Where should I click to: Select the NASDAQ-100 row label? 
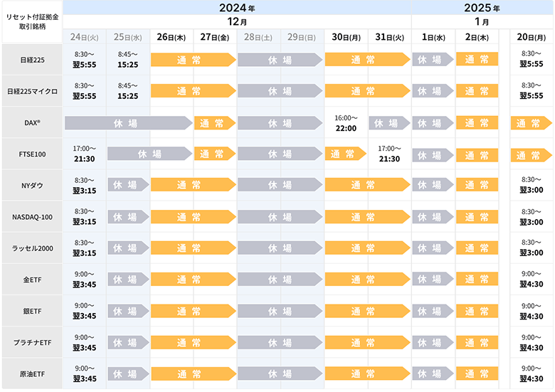(x=31, y=216)
